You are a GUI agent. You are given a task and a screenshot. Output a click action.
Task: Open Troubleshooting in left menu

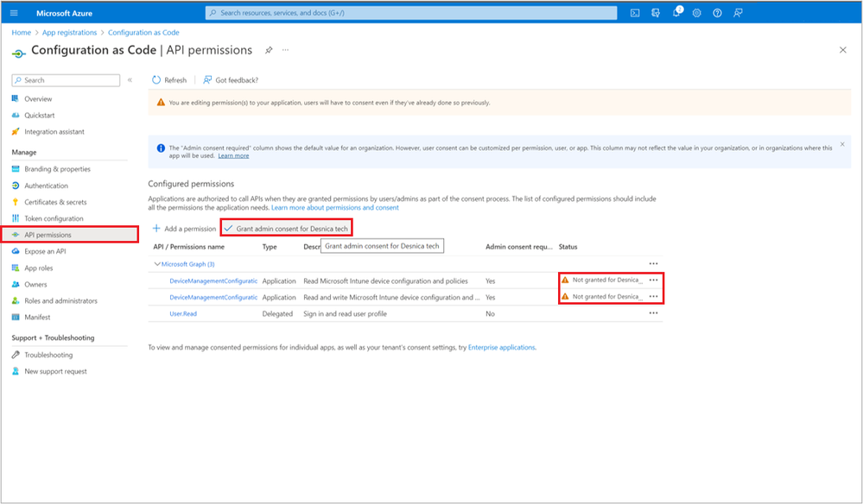coord(48,355)
